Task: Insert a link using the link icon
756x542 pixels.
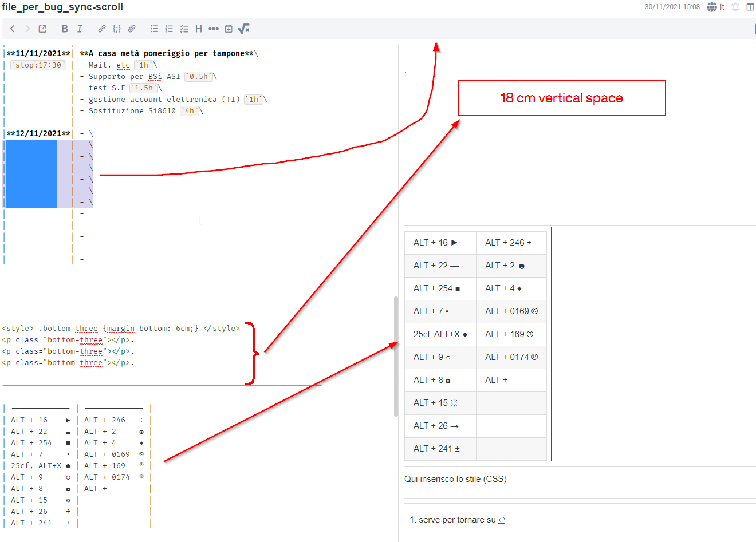Action: pyautogui.click(x=102, y=28)
